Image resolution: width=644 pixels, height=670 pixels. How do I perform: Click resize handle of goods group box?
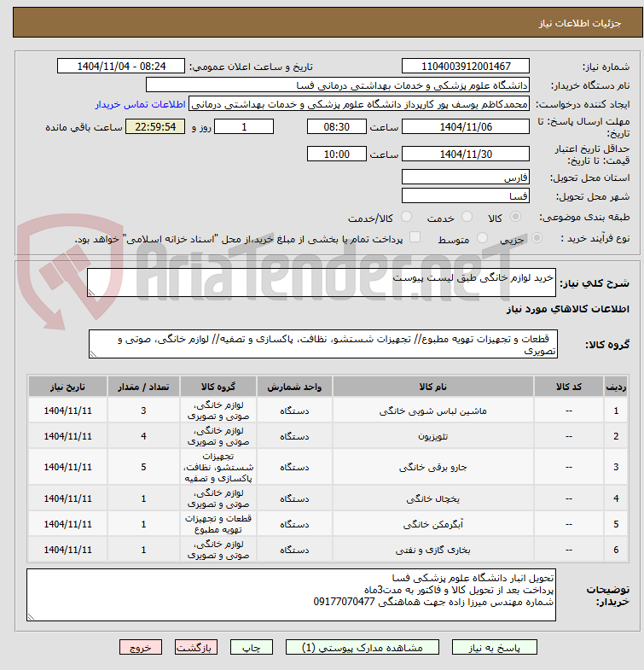[93, 354]
